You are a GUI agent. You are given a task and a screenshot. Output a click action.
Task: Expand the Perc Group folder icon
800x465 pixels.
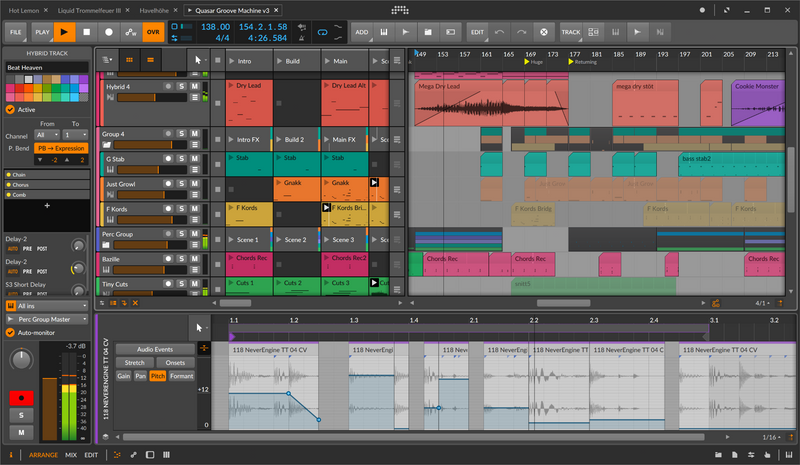[107, 245]
